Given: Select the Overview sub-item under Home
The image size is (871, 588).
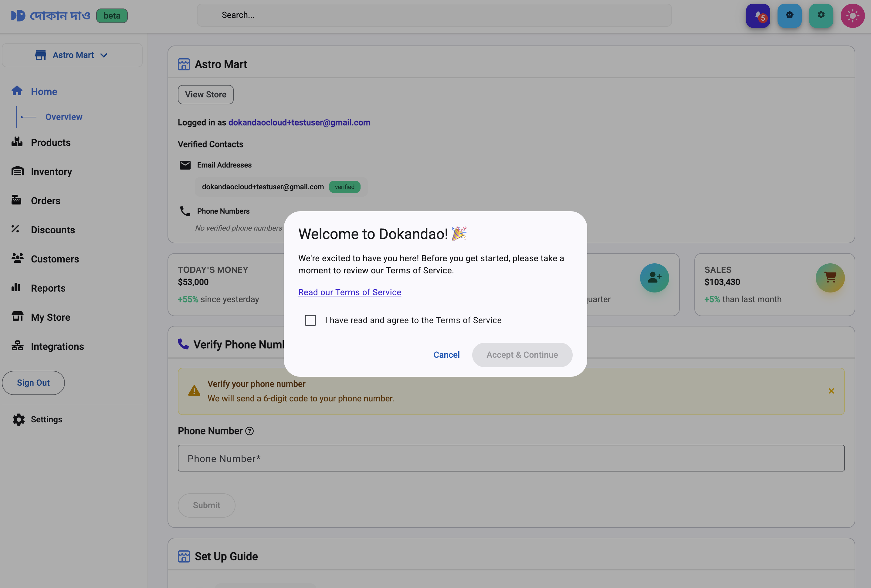Looking at the screenshot, I should 64,117.
